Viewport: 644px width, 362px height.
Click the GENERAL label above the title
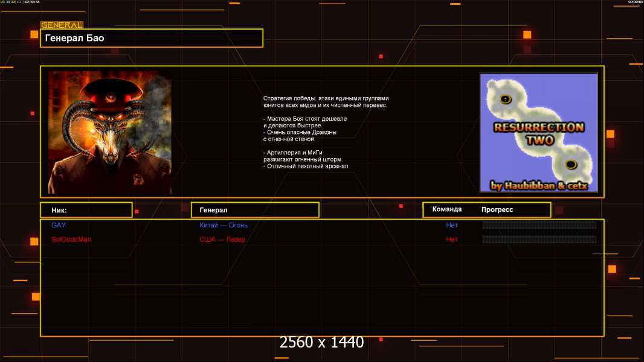(62, 25)
